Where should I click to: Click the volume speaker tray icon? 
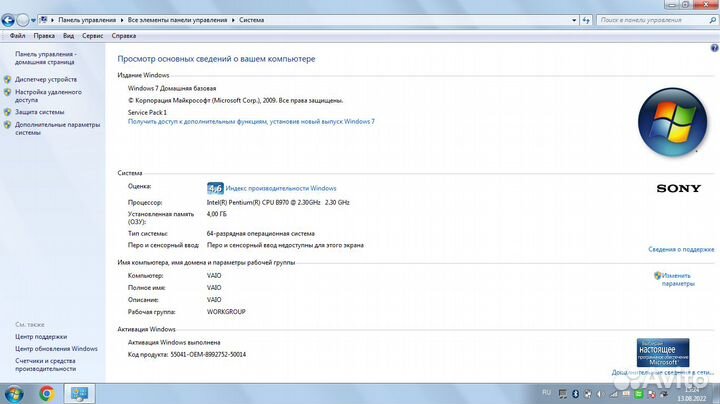600,394
